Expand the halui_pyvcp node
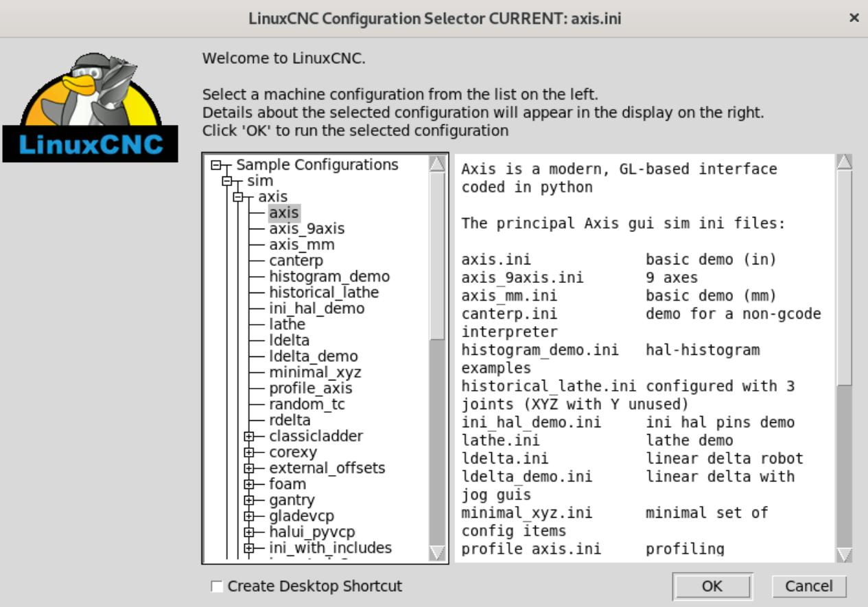Viewport: 868px width, 607px height. pyautogui.click(x=249, y=531)
